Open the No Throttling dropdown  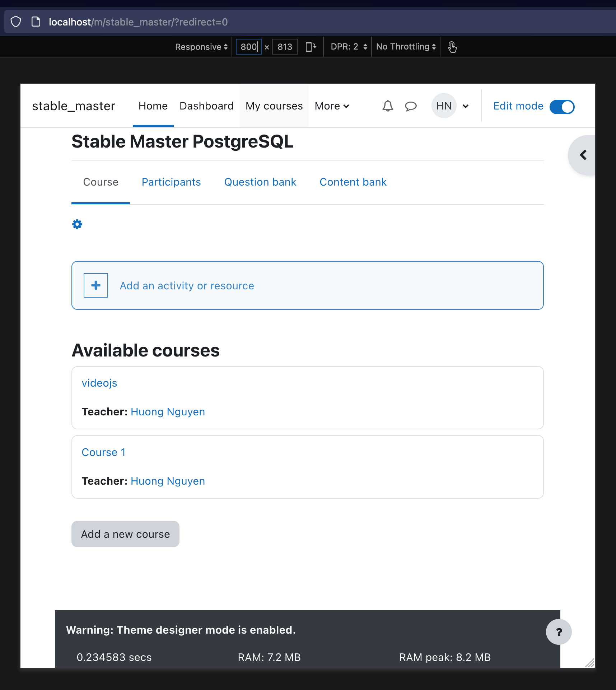tap(406, 47)
